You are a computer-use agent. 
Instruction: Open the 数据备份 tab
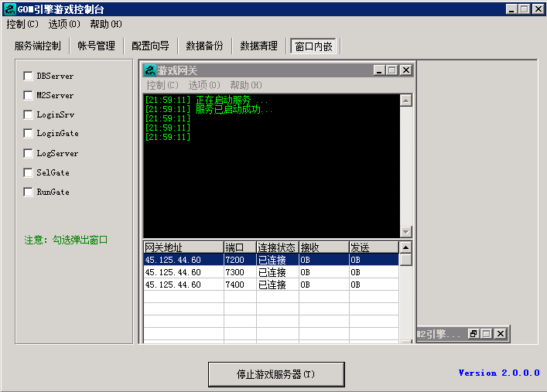tap(204, 46)
